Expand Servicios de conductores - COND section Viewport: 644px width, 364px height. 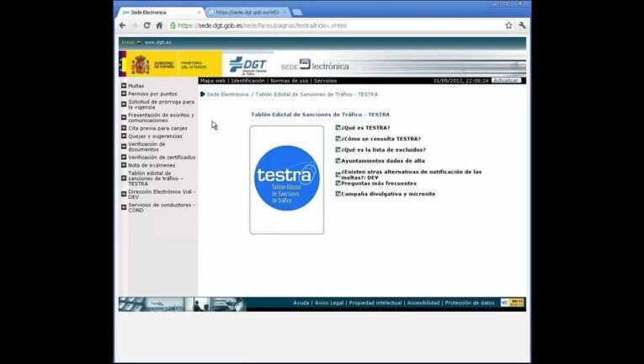124,207
